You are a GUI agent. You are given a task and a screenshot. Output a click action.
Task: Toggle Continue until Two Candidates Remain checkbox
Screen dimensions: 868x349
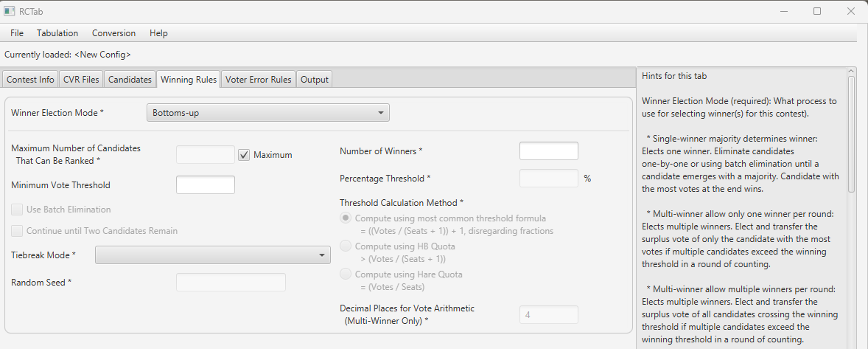click(x=17, y=230)
